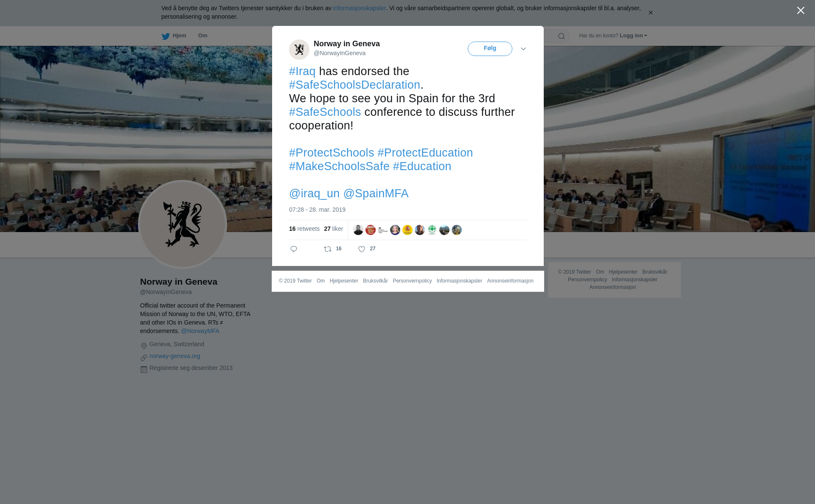815x504 pixels.
Task: Open the tweet options chevron menu
Action: (523, 49)
